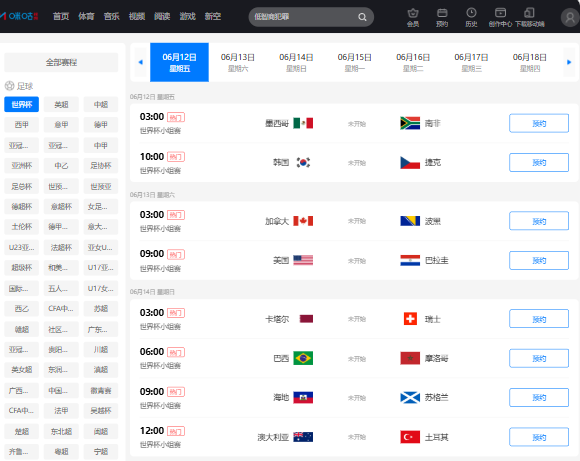
Task: Select the 亚洲杯 league filter
Action: 21,165
